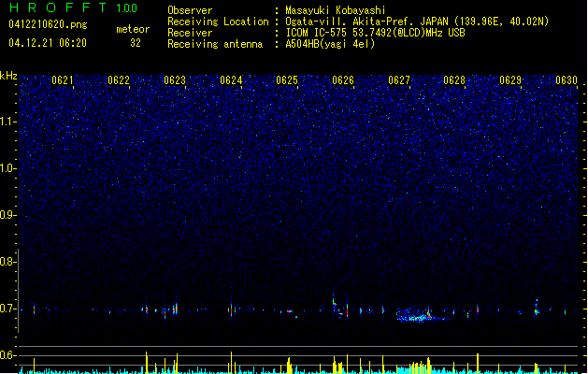This screenshot has width=588, height=374.
Task: Click the HROFFT program title
Action: pyautogui.click(x=58, y=7)
